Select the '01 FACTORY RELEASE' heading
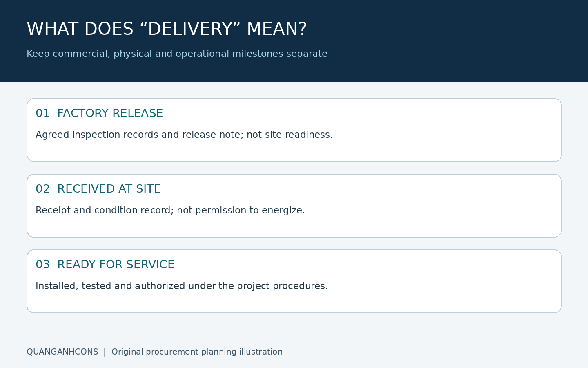Screen dimensions: 588x368 pyautogui.click(x=99, y=113)
